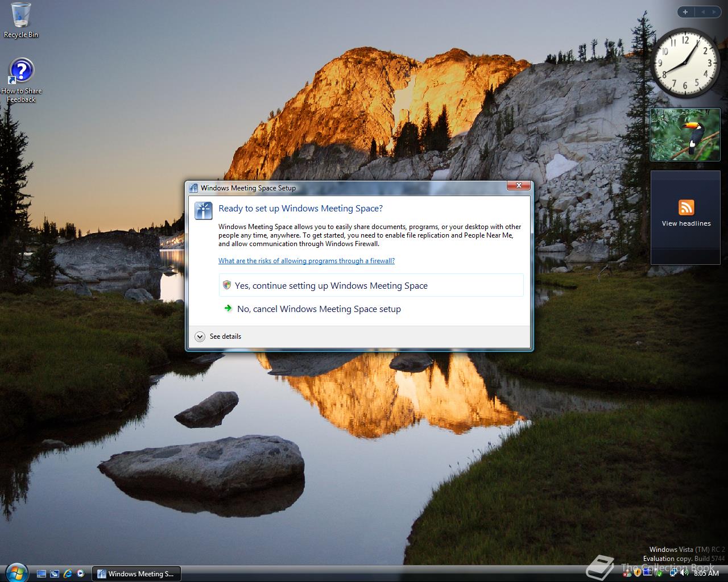Click the analog clock gadget
Image resolution: width=728 pixels, height=582 pixels.
[x=685, y=63]
